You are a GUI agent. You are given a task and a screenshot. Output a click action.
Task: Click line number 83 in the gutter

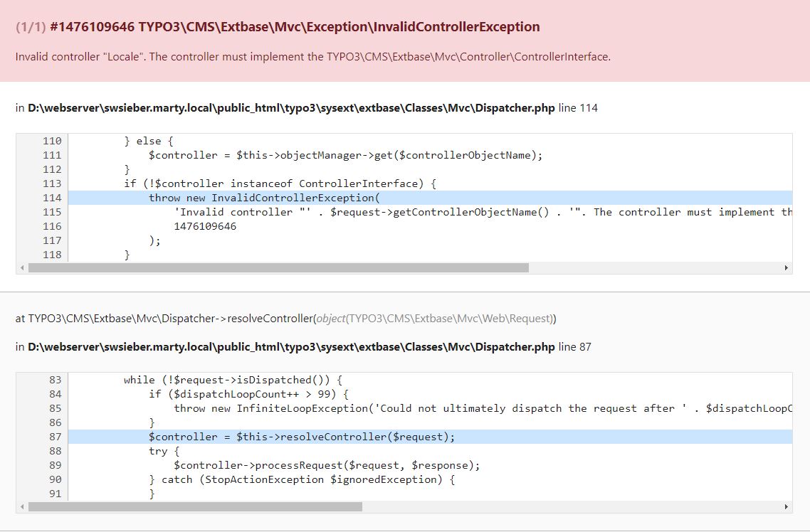tap(56, 380)
